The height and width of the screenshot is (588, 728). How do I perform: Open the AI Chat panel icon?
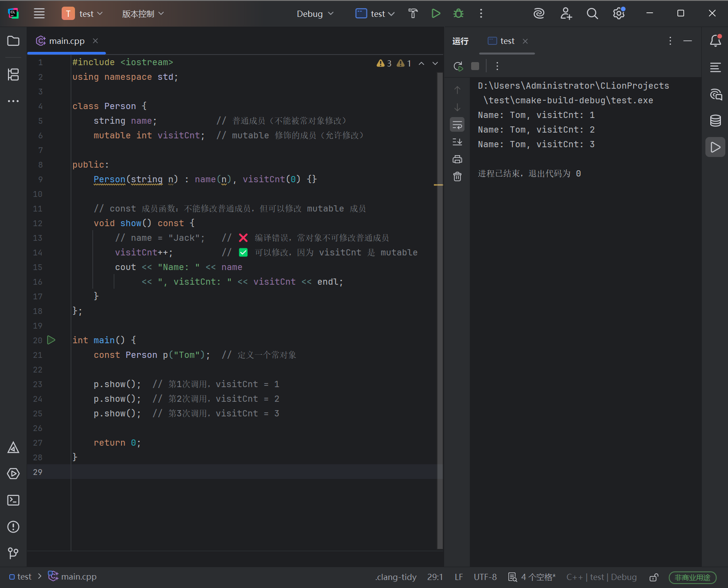point(715,94)
